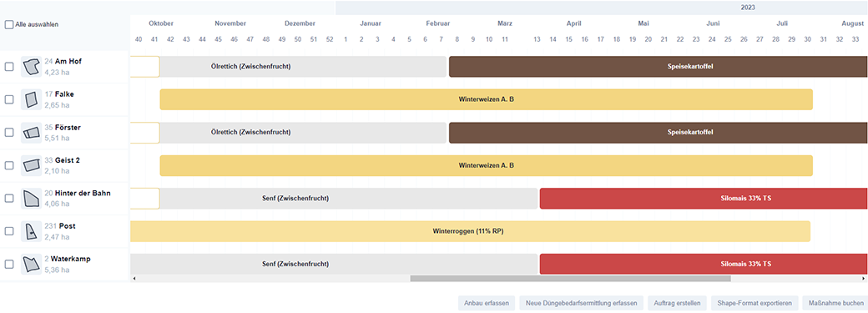Click Neue Düngebedarfsermittlung erfassen button
This screenshot has height=313, width=868.
(x=581, y=303)
